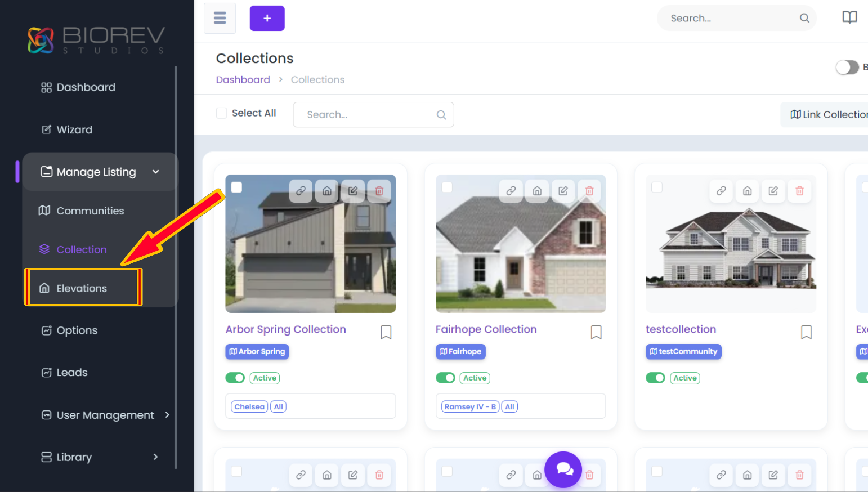Click the home icon on Arbor Spring card
The width and height of the screenshot is (868, 492).
327,191
